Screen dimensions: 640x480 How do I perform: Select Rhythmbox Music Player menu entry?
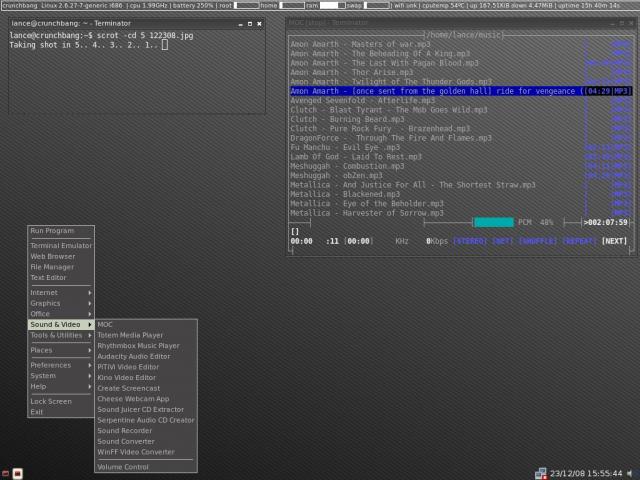tap(138, 346)
